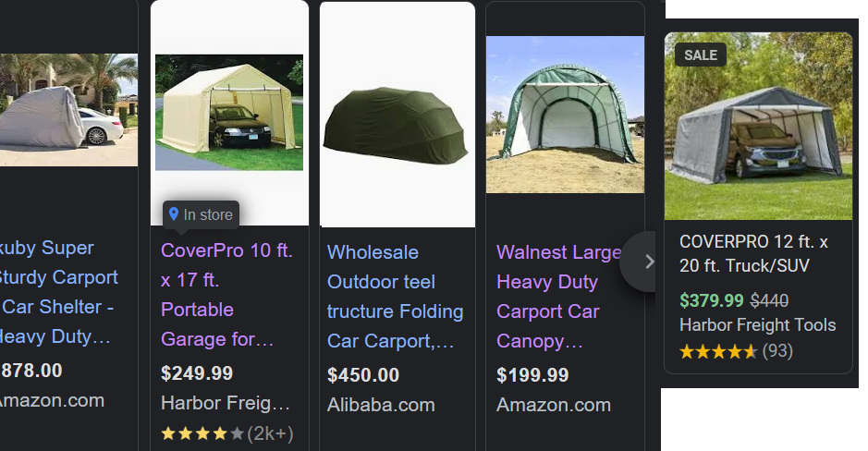Click the star rating with 2k+ reviews
This screenshot has width=868, height=451.
[x=227, y=433]
